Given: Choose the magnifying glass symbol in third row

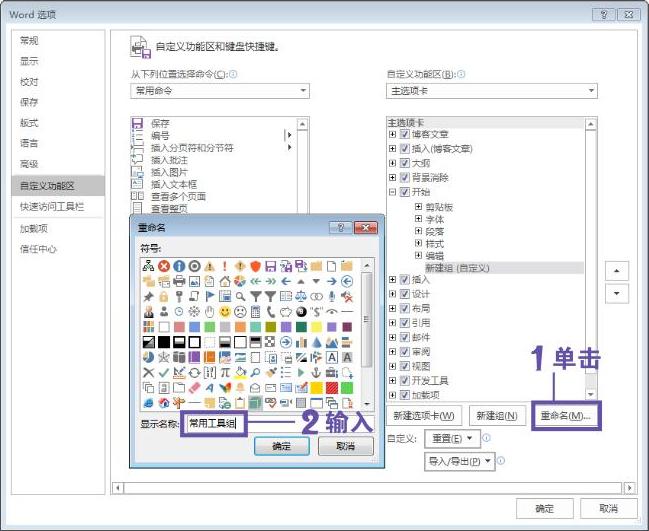Looking at the screenshot, I should (x=240, y=296).
